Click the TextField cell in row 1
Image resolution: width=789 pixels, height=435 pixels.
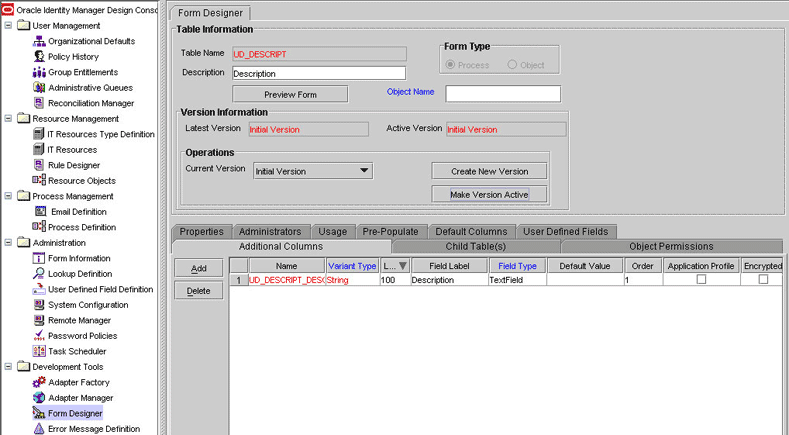pyautogui.click(x=517, y=280)
